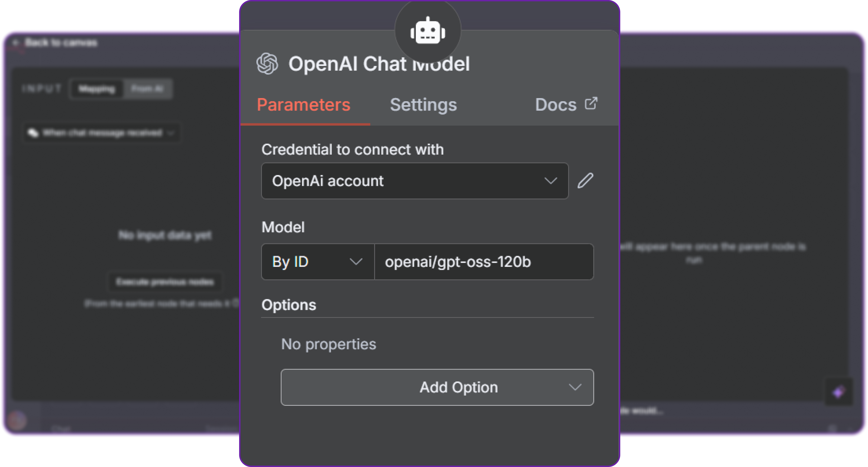The width and height of the screenshot is (868, 467).
Task: Edit the credential with the pencil icon
Action: [585, 181]
